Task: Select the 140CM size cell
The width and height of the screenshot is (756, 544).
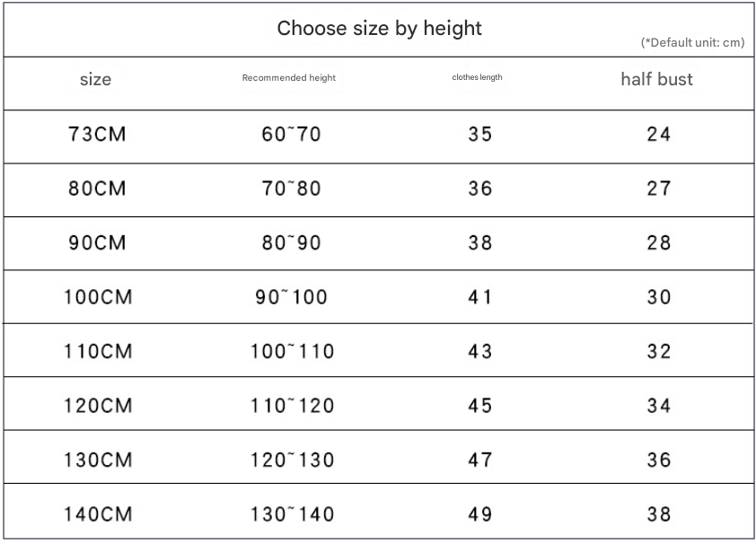Action: pos(98,514)
